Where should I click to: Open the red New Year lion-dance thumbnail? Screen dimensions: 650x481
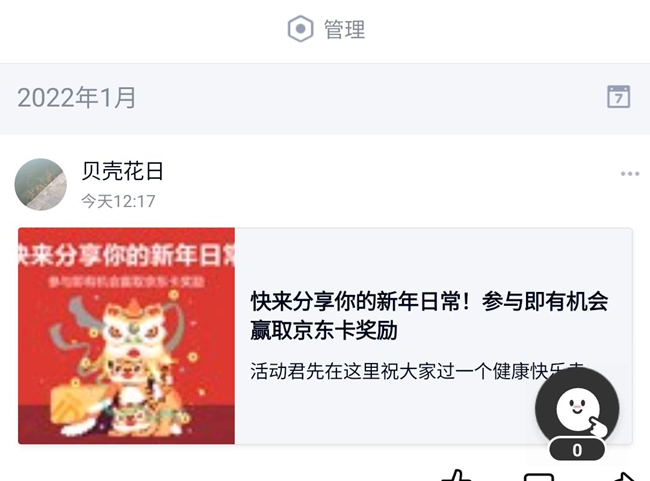[126, 336]
